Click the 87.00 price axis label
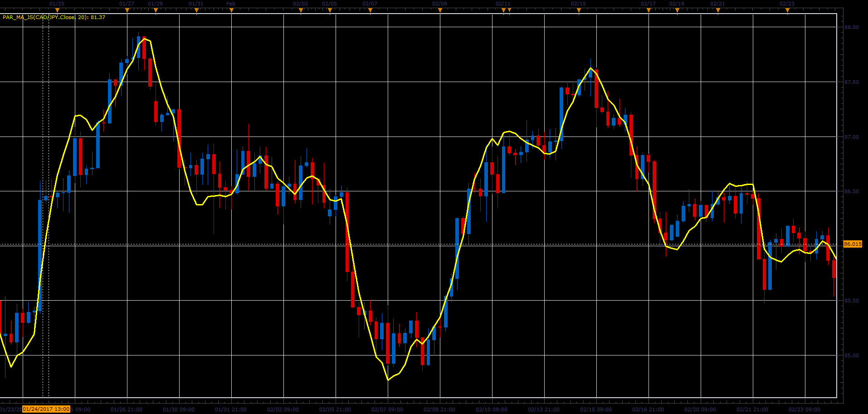868x414 pixels. tap(851, 137)
